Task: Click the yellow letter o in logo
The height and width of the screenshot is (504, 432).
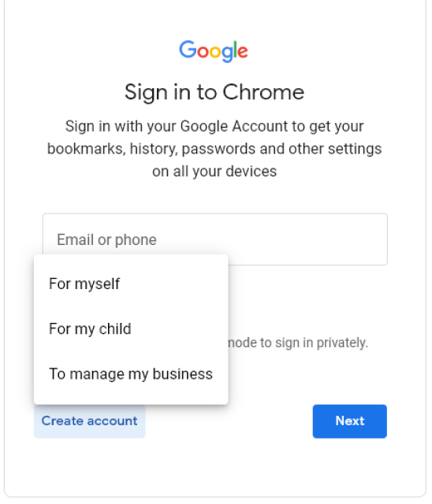Action: (215, 53)
